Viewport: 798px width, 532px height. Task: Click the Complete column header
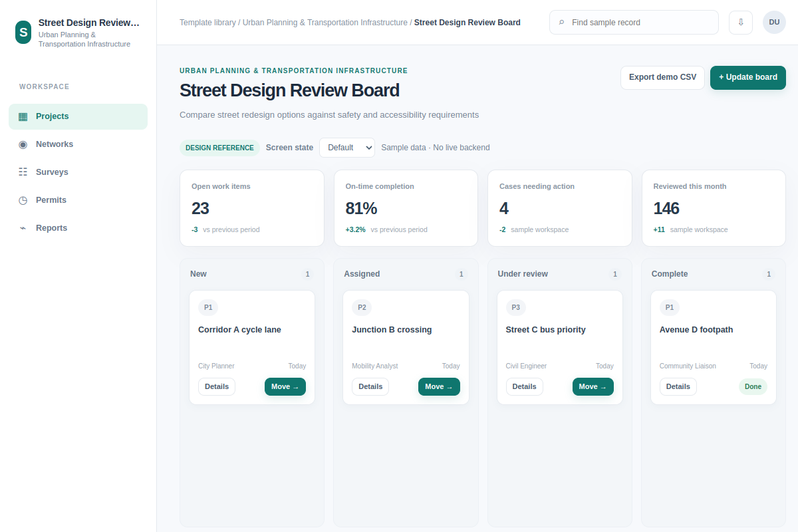coord(670,274)
